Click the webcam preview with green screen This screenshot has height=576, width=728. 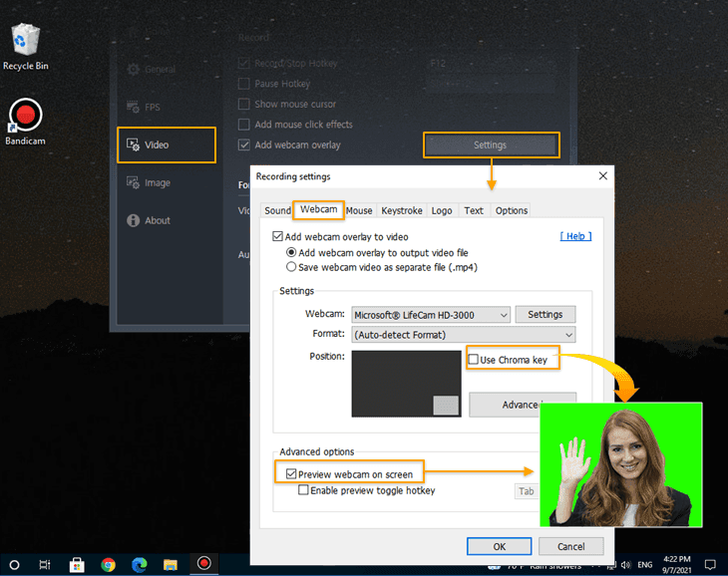[x=621, y=464]
